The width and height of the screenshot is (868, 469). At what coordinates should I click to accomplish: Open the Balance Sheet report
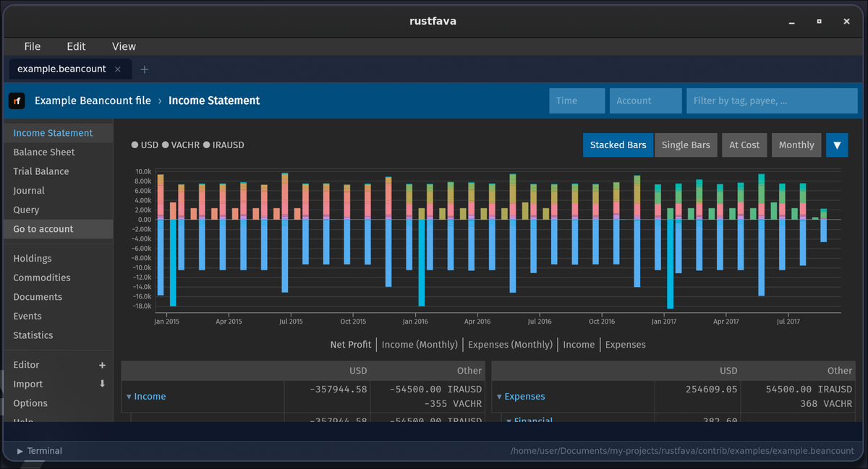click(44, 152)
